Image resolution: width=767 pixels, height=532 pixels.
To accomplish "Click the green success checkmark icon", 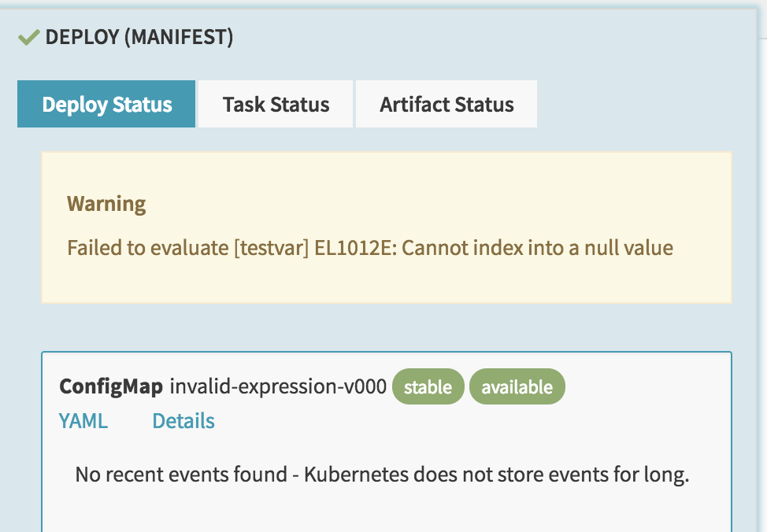I will pyautogui.click(x=28, y=37).
